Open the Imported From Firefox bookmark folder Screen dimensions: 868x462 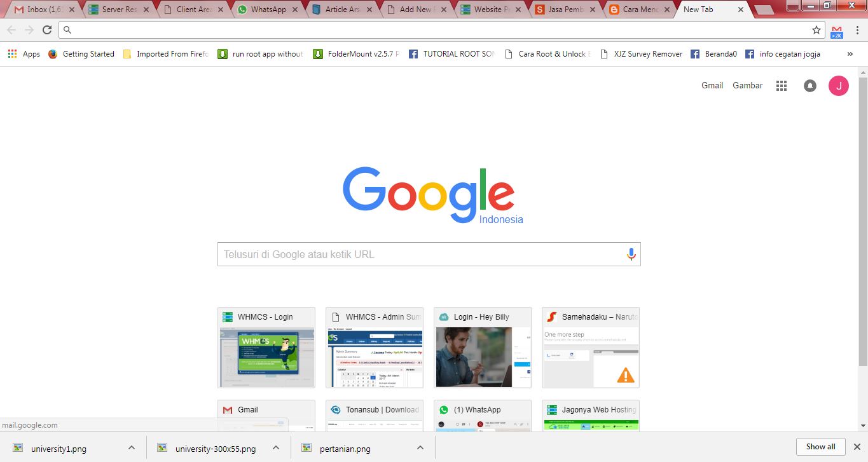(165, 54)
